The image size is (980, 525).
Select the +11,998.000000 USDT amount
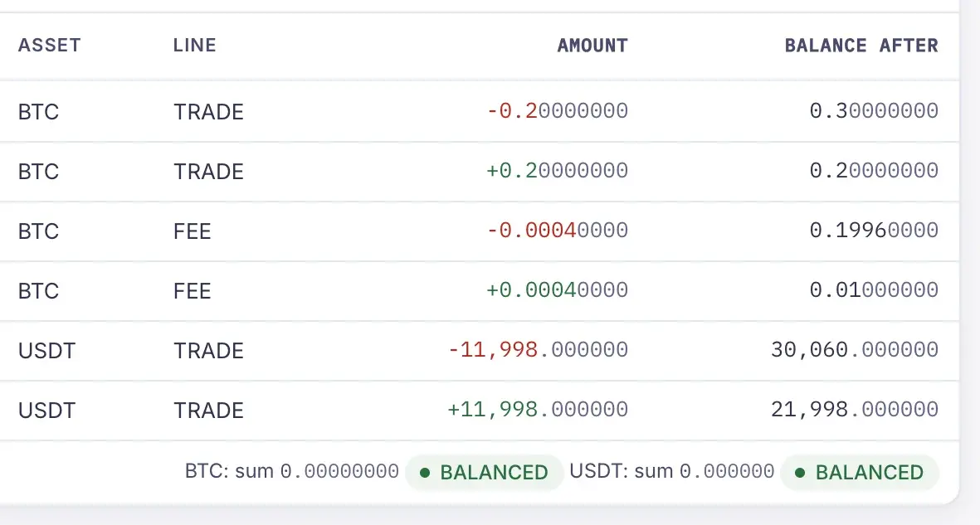[538, 410]
